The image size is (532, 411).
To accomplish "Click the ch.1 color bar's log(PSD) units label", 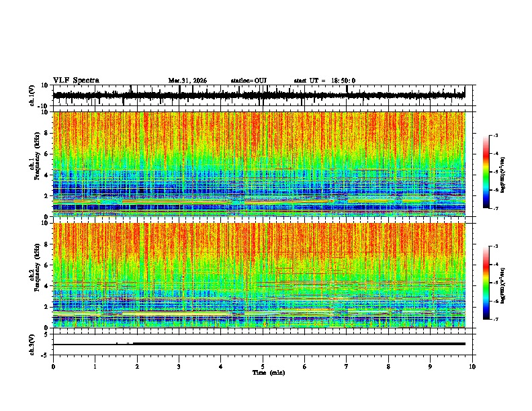I will [x=503, y=175].
